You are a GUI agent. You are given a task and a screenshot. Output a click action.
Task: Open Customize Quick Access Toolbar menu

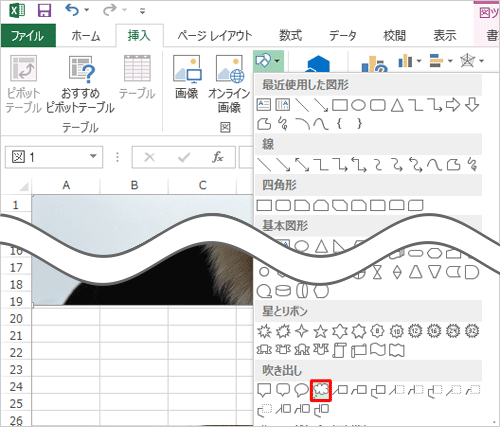(x=143, y=11)
